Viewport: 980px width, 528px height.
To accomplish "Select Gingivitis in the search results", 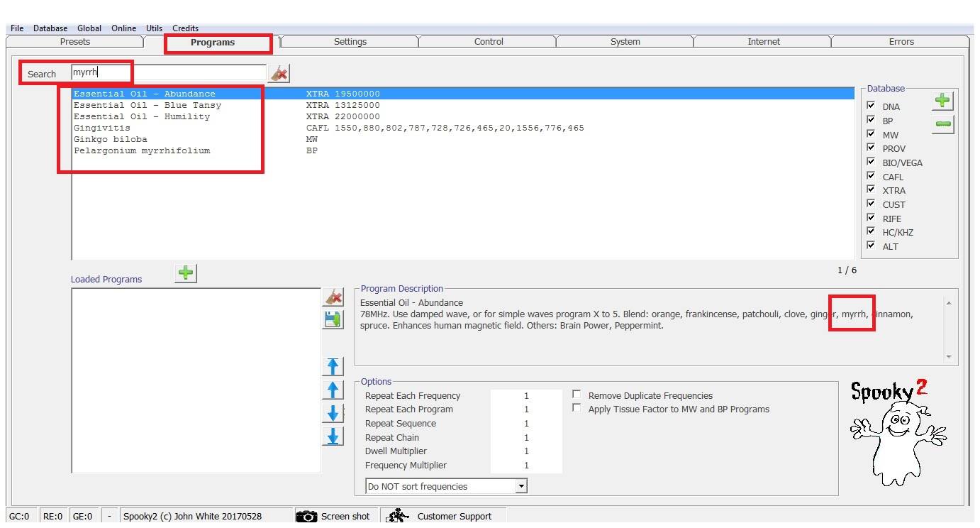I will coord(102,128).
